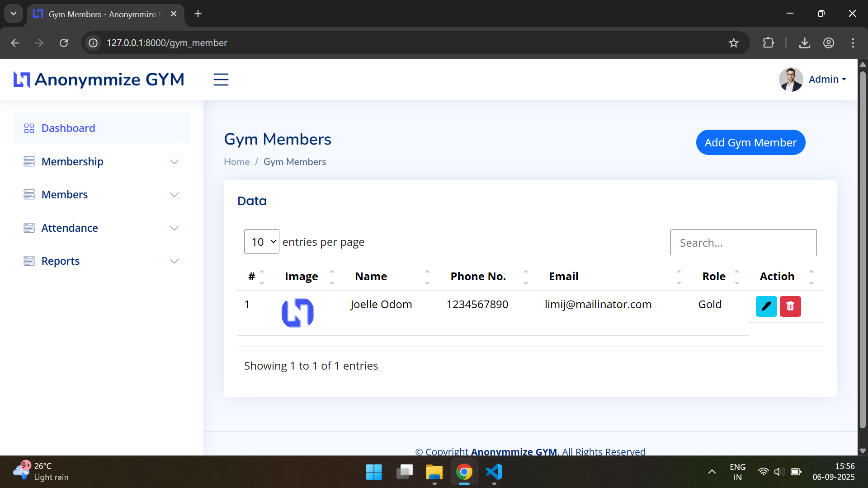Click the blue edit pencil icon
Viewport: 868px width, 488px height.
point(766,306)
